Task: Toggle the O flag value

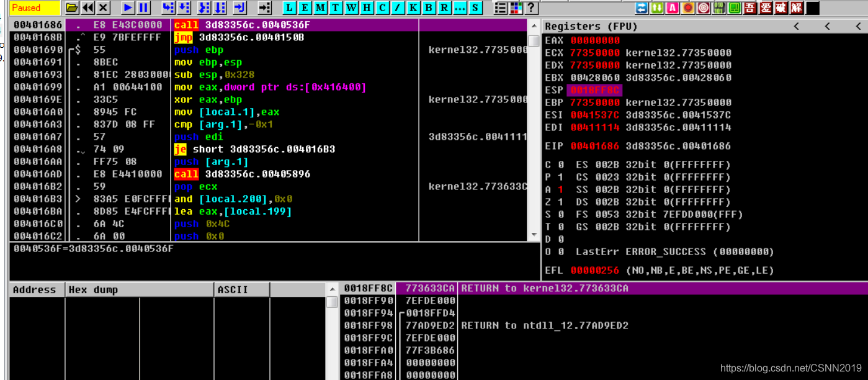Action: (561, 251)
